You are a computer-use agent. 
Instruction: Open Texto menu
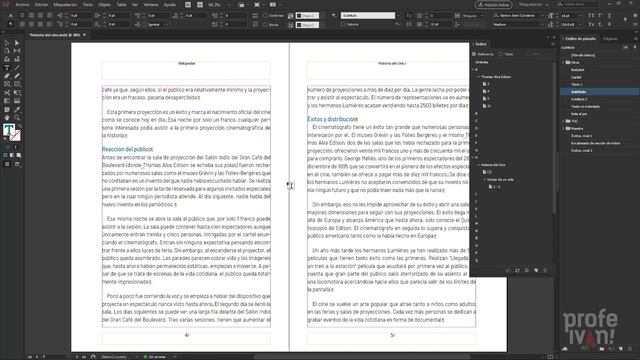(x=88, y=4)
